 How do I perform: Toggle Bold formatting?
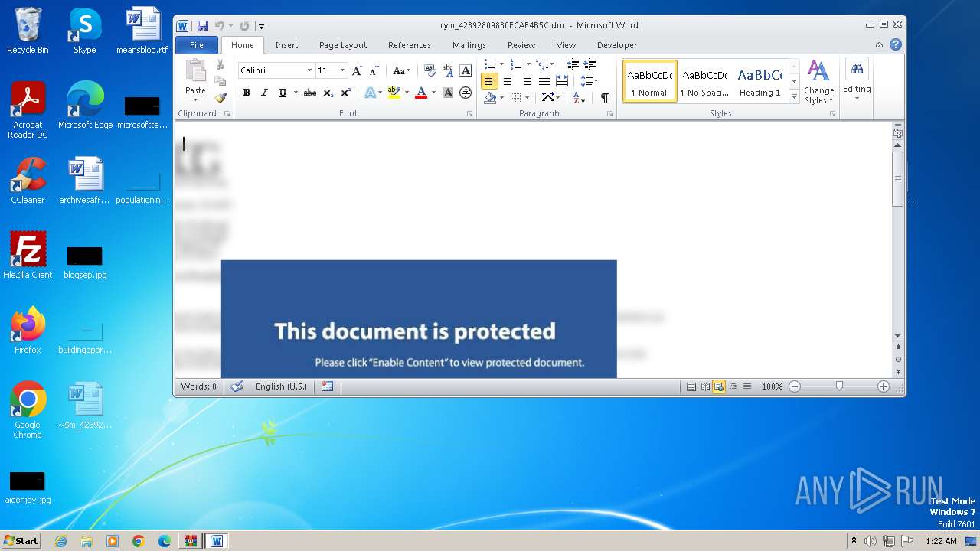(247, 93)
